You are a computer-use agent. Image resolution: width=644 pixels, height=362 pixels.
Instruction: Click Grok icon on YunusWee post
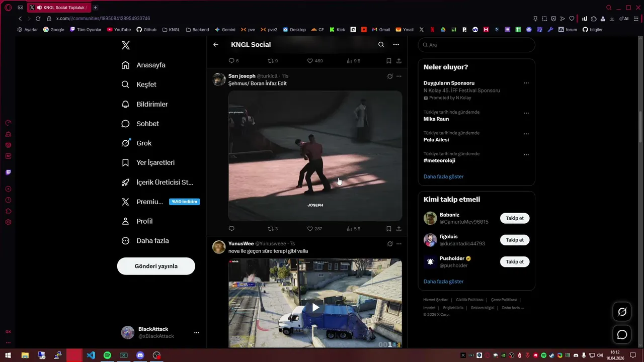(x=389, y=244)
